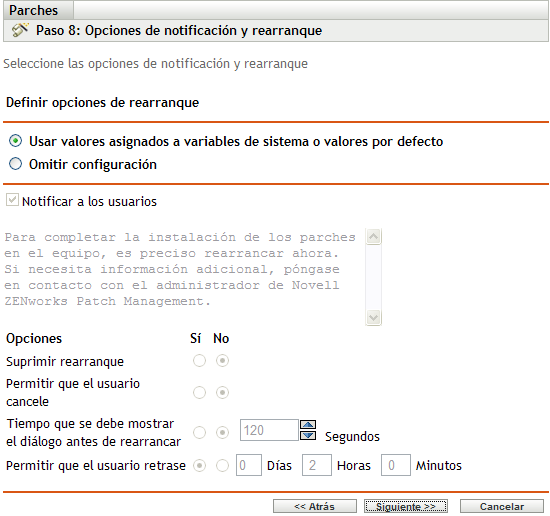
Task: Click the Paso 8 heading text
Action: (x=179, y=31)
